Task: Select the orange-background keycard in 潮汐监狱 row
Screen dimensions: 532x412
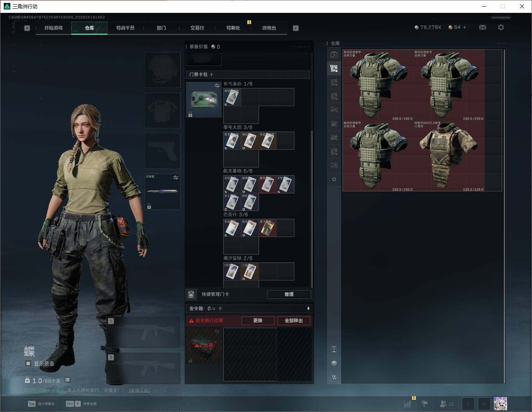Action: click(x=250, y=272)
